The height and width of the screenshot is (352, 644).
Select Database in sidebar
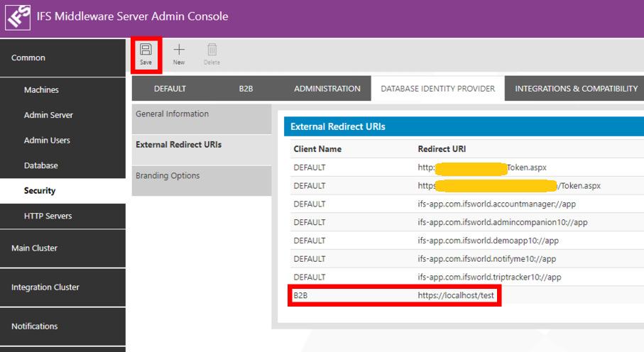pyautogui.click(x=63, y=165)
